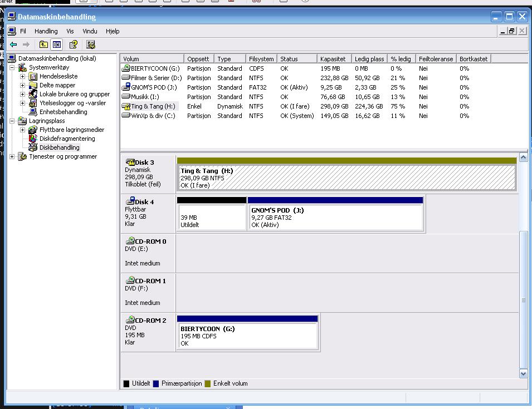Click the Diskbehandling icon in tree
Viewport: 532px width, 409px height.
(33, 147)
